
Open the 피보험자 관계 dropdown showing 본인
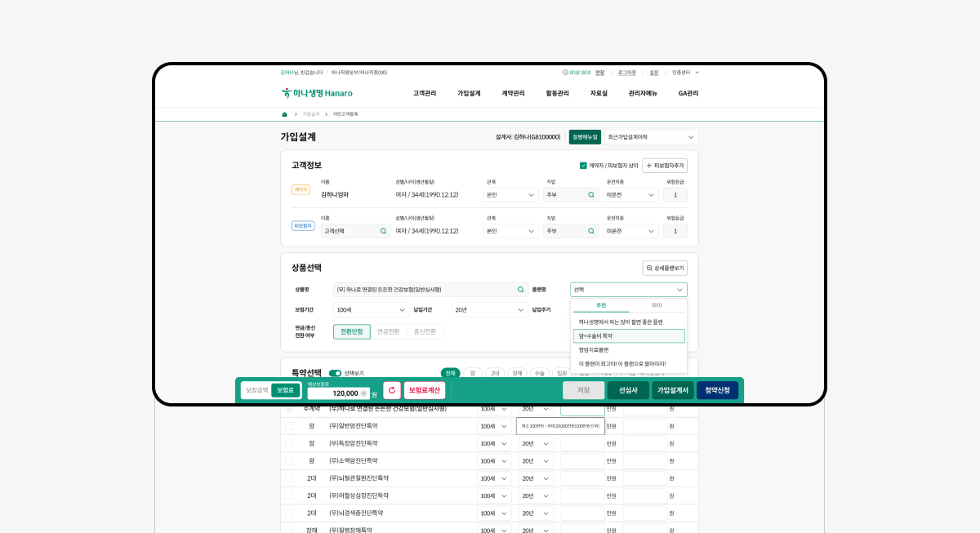(510, 231)
